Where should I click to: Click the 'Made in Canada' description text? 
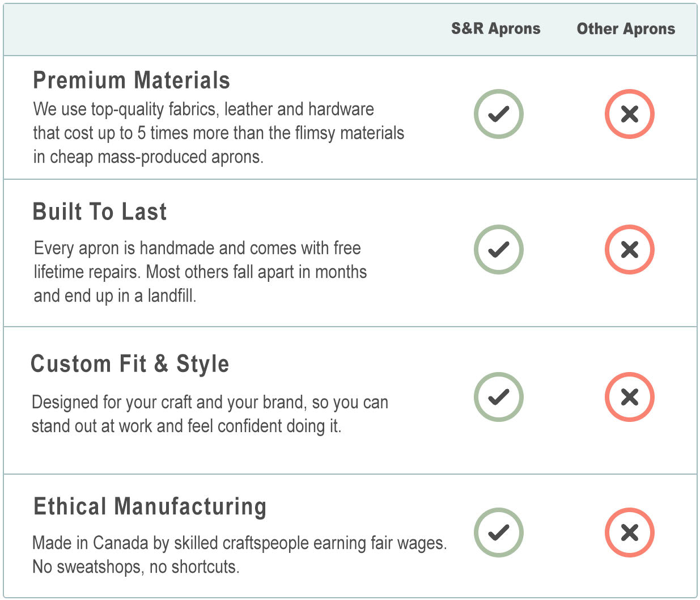(x=239, y=543)
